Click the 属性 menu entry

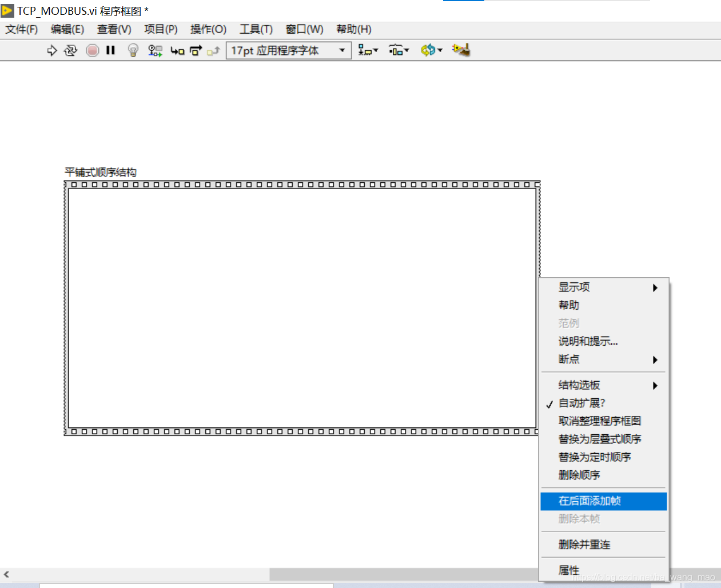[x=569, y=570]
